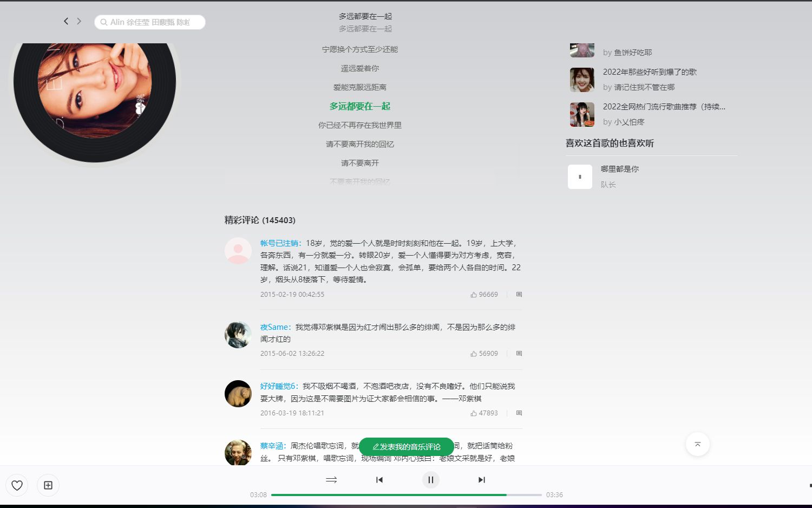Click avatar of user 夜Same
Viewport: 812px width, 508px height.
(x=238, y=335)
